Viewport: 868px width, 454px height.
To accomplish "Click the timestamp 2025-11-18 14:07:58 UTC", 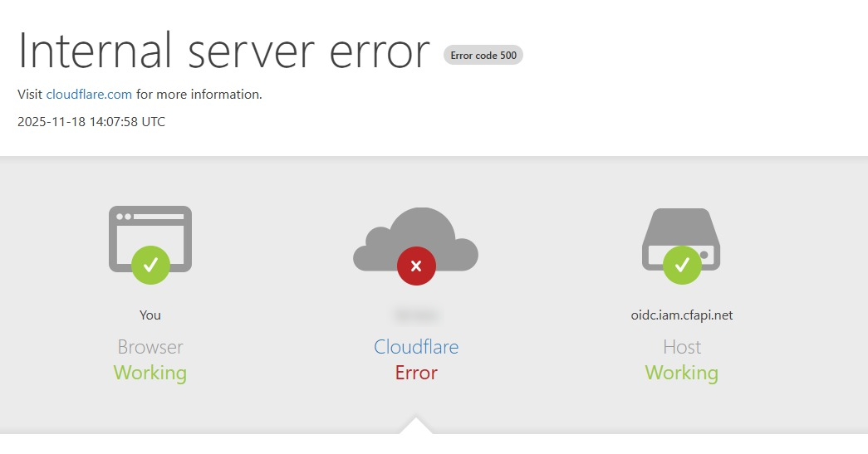I will click(91, 122).
